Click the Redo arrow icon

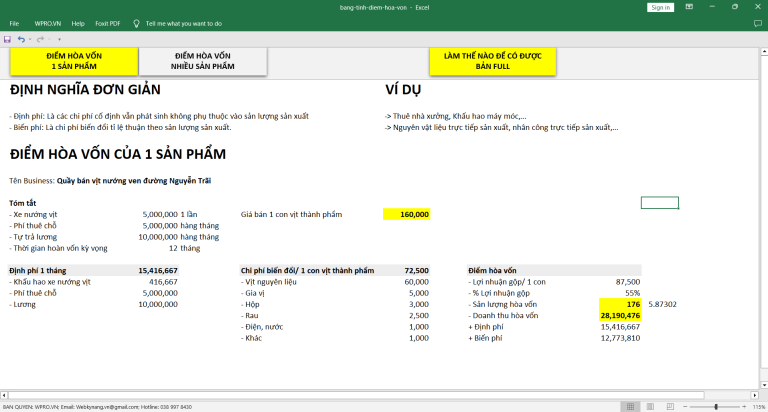point(40,39)
